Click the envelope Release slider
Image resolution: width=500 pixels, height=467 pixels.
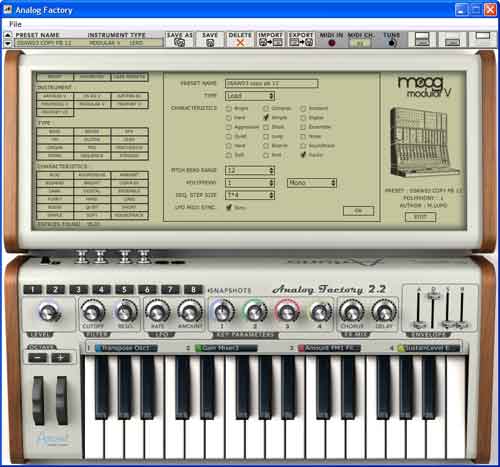click(462, 324)
